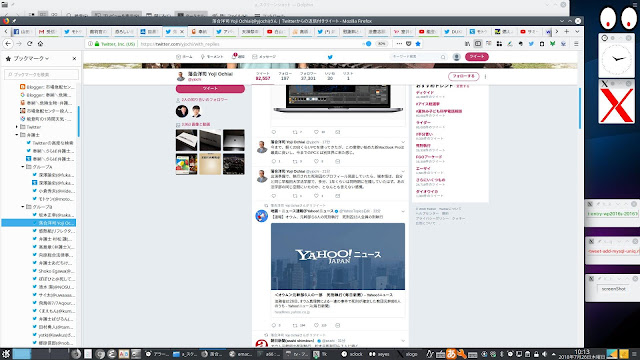Select the highlighted Yoji Ochiai bookmark
Screen dimensions: 640x360
(39, 223)
